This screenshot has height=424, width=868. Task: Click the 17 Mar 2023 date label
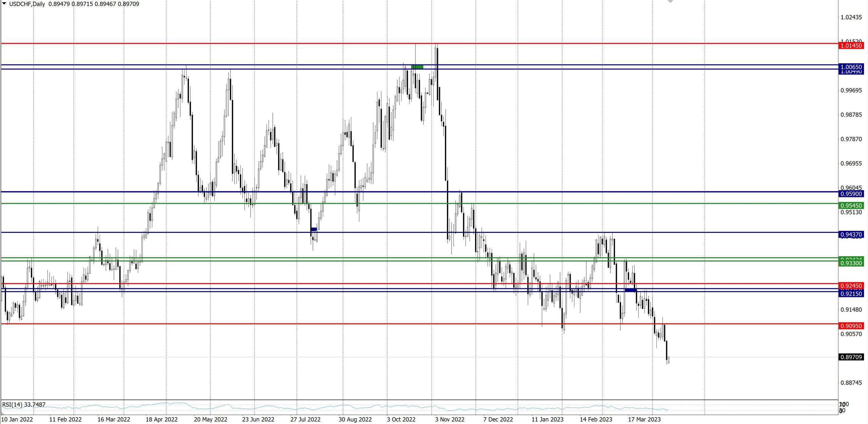click(x=644, y=420)
